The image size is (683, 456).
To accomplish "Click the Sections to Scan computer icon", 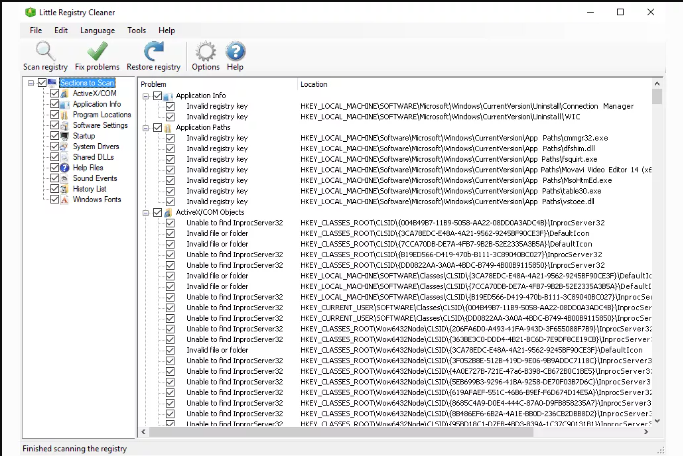I will [x=53, y=82].
